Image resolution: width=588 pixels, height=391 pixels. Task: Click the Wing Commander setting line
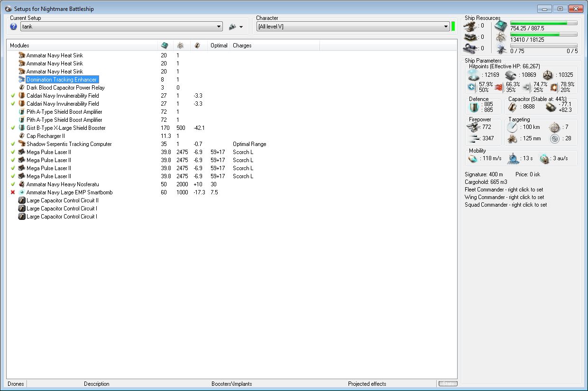pyautogui.click(x=504, y=197)
